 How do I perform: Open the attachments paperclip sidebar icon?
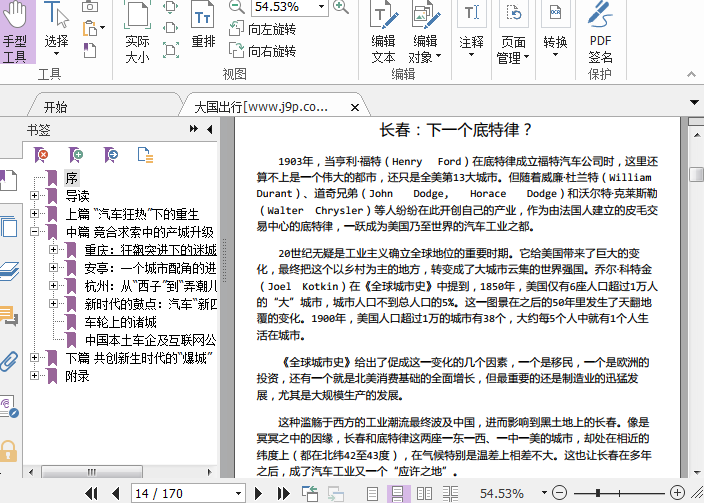click(9, 361)
